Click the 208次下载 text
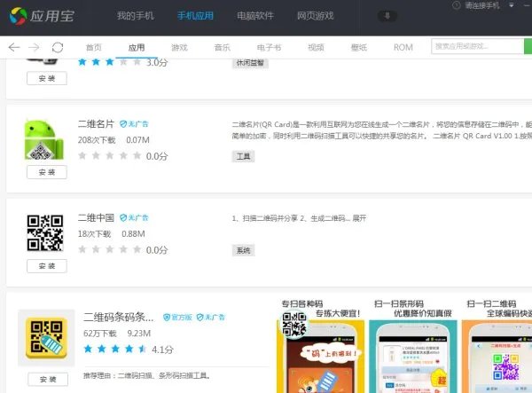 pyautogui.click(x=97, y=140)
